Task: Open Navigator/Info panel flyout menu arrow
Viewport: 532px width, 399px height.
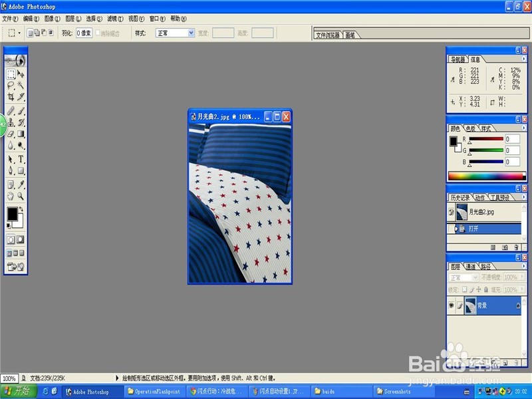Action: (x=524, y=59)
